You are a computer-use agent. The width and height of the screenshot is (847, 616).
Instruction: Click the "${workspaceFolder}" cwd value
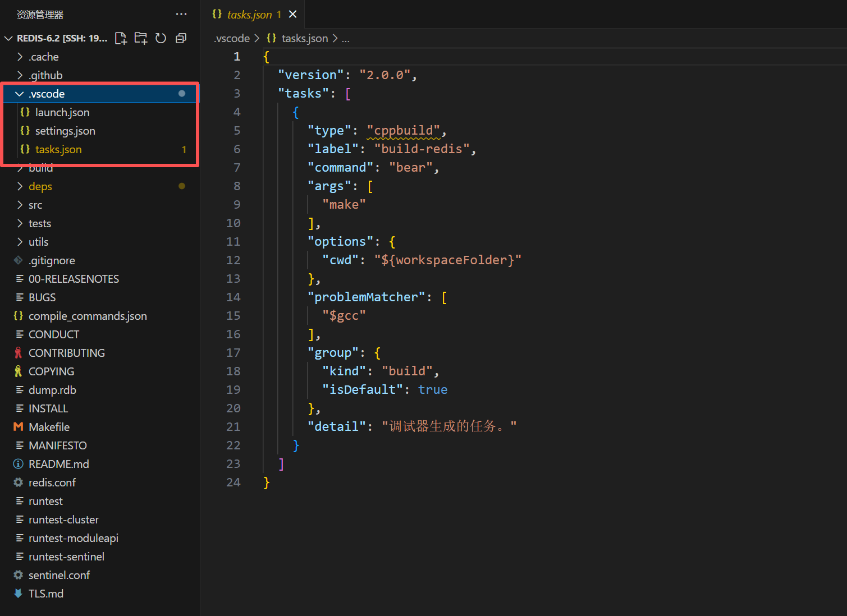(448, 260)
